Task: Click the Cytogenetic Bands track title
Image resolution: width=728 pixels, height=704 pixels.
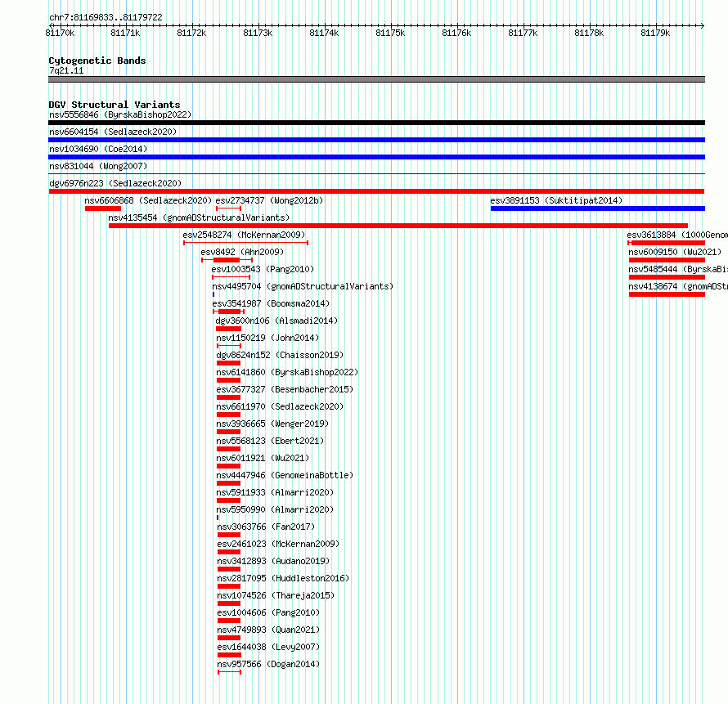Action: tap(97, 61)
